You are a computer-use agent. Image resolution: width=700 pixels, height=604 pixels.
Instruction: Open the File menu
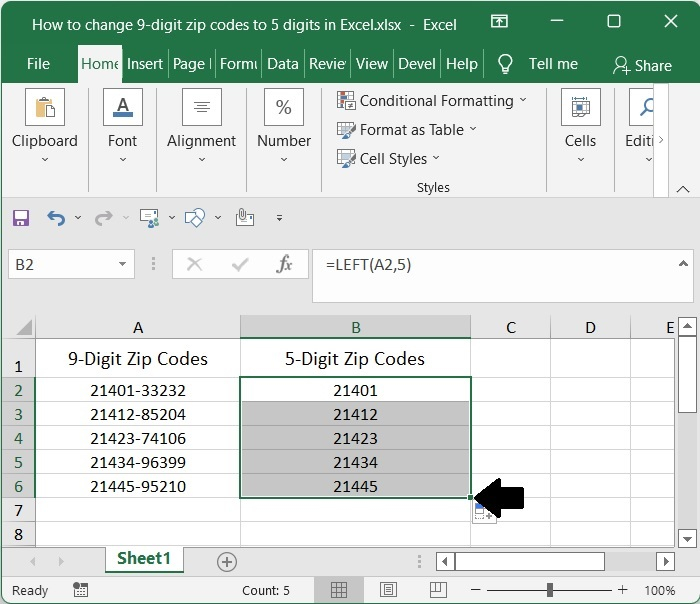tap(38, 64)
